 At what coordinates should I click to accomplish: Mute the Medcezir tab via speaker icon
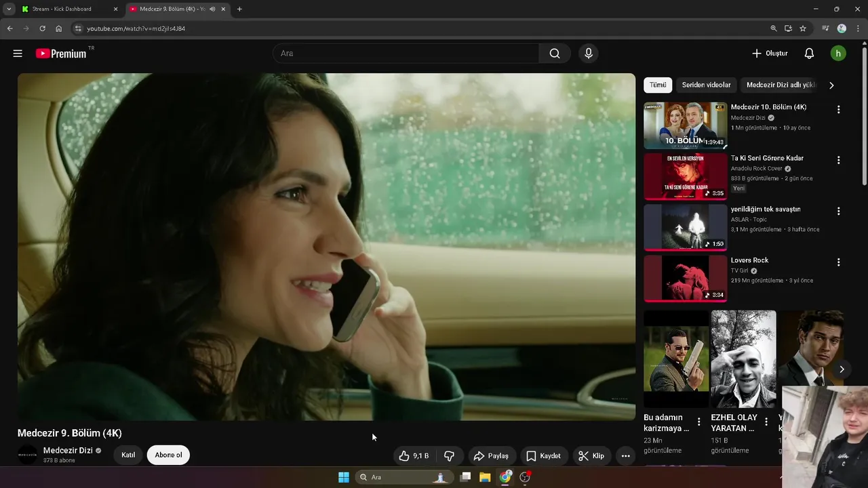pyautogui.click(x=212, y=9)
